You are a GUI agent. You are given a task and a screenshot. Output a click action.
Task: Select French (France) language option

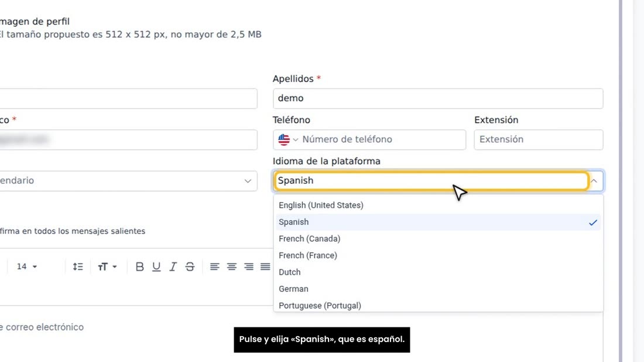tap(439, 255)
